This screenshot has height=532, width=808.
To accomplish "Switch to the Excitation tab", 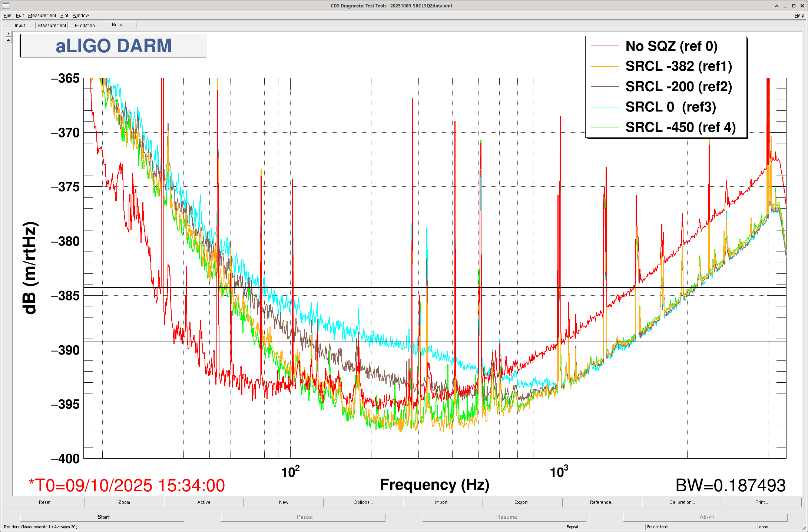I will [x=85, y=26].
